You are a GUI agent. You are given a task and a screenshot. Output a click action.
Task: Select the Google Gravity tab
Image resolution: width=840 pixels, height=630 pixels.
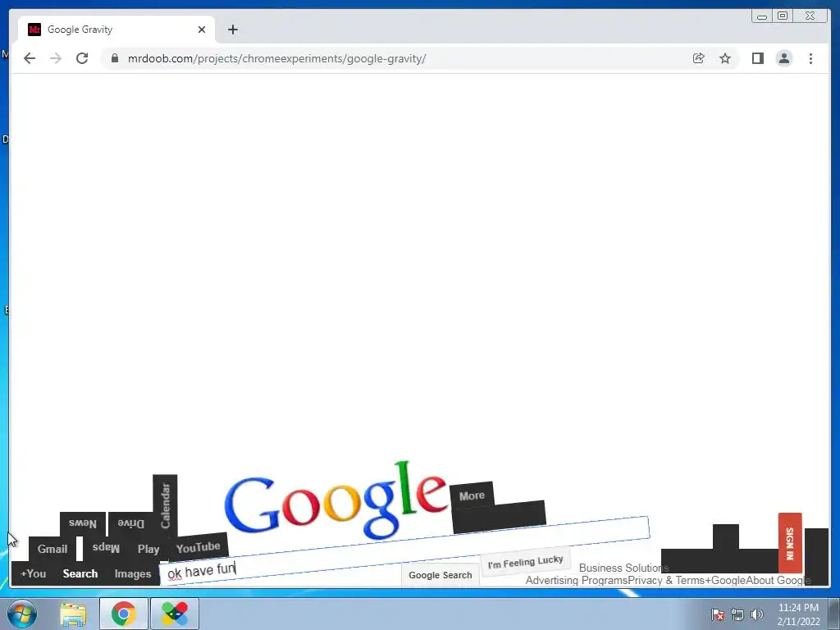click(116, 30)
